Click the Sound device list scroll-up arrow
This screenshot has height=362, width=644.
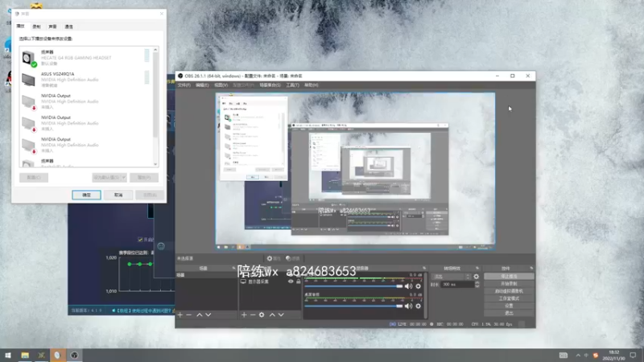(155, 50)
